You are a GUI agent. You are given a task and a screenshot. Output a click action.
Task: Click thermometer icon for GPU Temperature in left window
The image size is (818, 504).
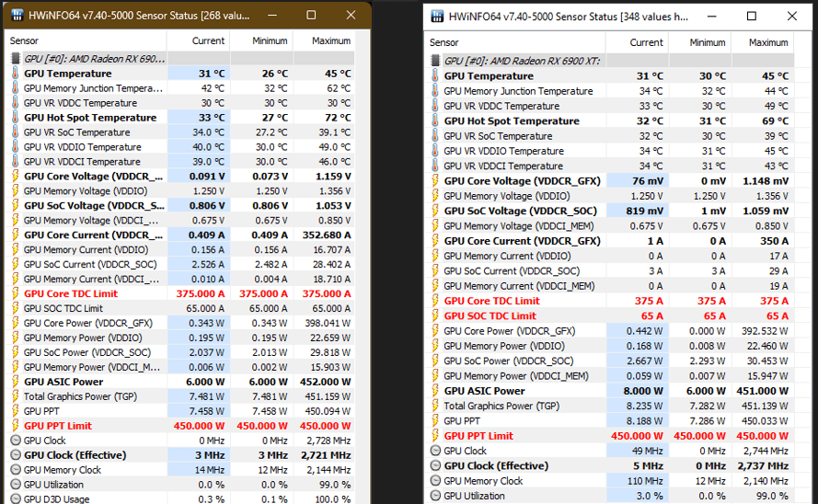pyautogui.click(x=15, y=73)
